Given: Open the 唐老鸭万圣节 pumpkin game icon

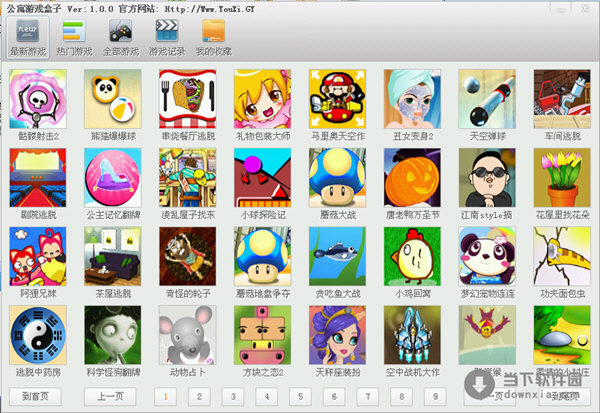Looking at the screenshot, I should click(412, 178).
